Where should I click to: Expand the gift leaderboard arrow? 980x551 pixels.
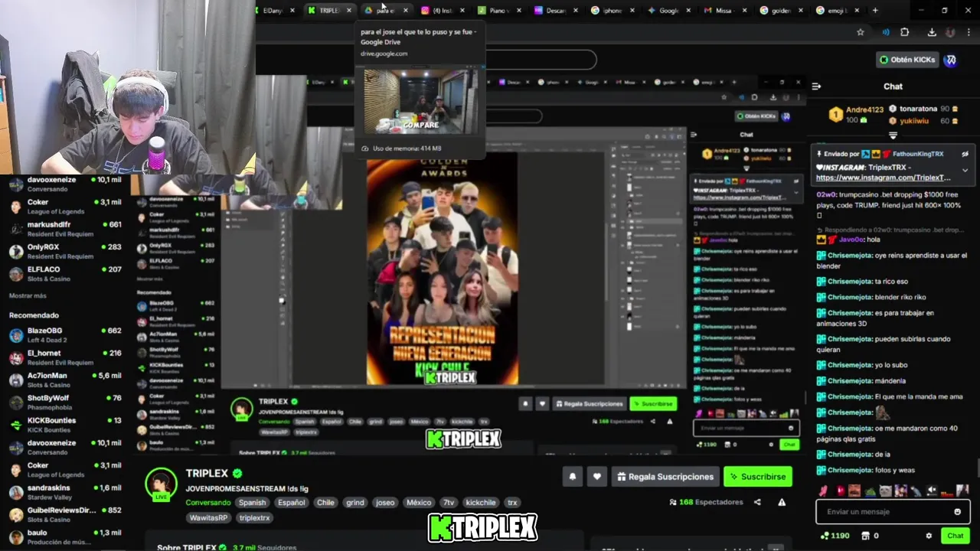893,135
